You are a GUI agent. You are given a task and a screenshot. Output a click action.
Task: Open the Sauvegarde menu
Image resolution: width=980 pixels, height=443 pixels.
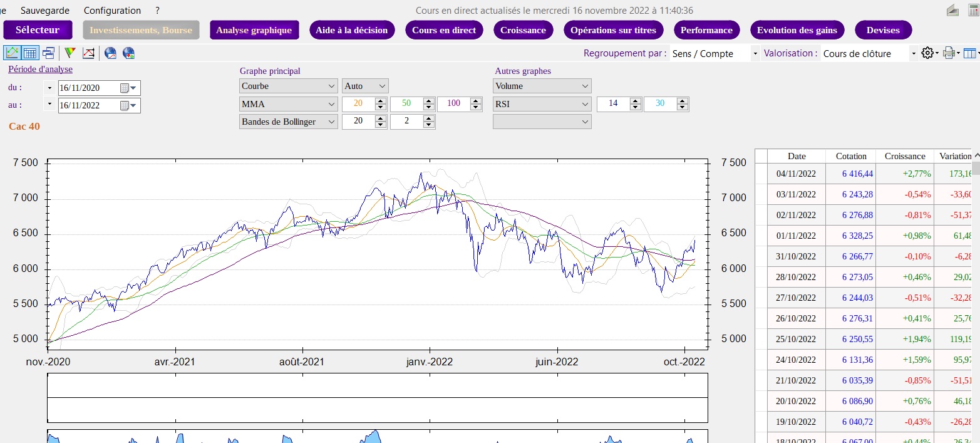click(x=45, y=11)
